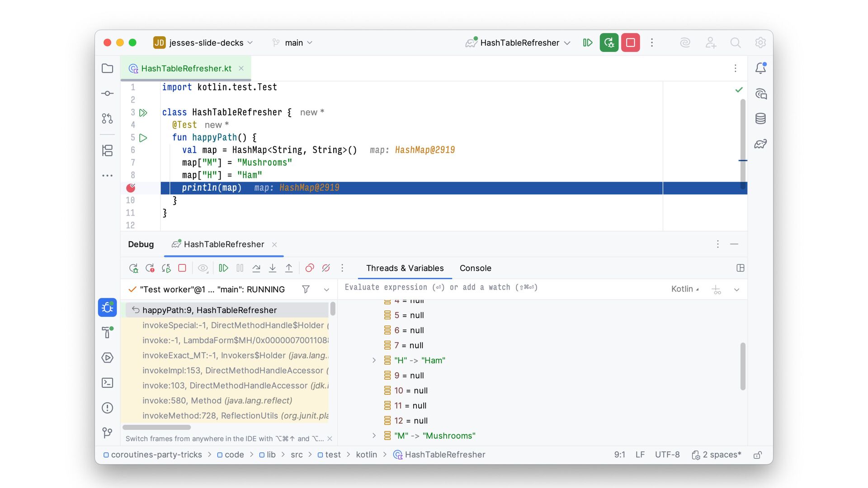
Task: Click the editor vertical scrollbar
Action: coord(743,144)
